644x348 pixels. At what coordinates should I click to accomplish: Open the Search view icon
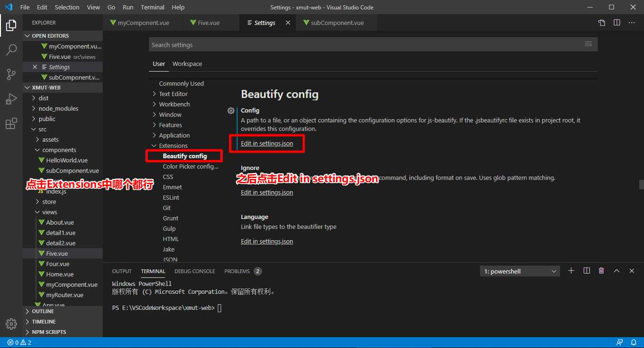11,50
